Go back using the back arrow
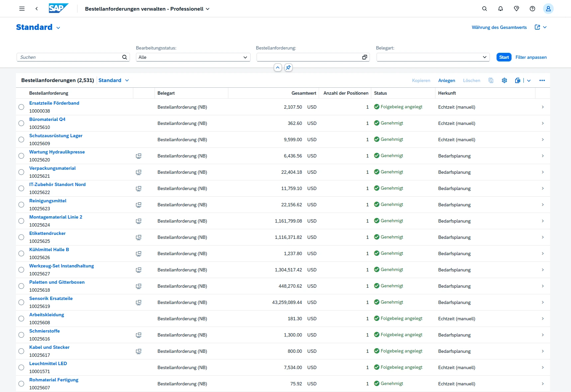The image size is (571, 392). [37, 9]
